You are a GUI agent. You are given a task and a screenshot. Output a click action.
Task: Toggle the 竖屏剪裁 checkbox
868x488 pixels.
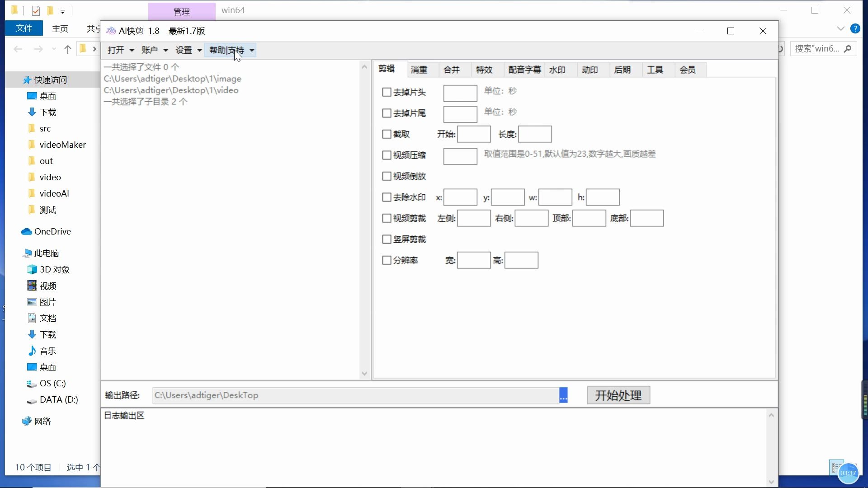point(387,239)
